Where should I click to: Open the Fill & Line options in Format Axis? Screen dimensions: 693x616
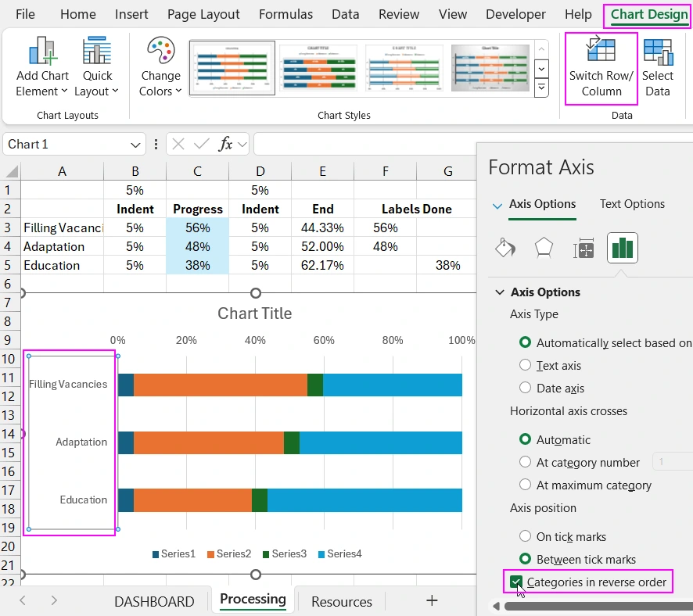[505, 247]
